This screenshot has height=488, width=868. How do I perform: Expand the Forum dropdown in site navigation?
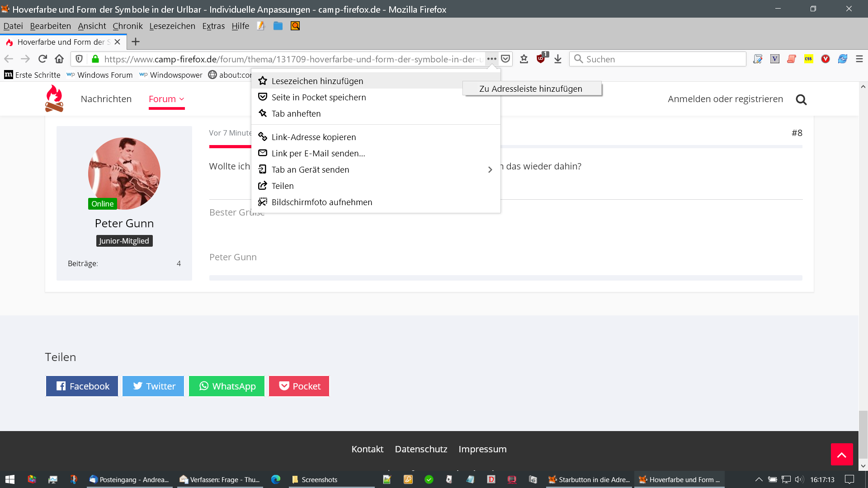click(166, 99)
